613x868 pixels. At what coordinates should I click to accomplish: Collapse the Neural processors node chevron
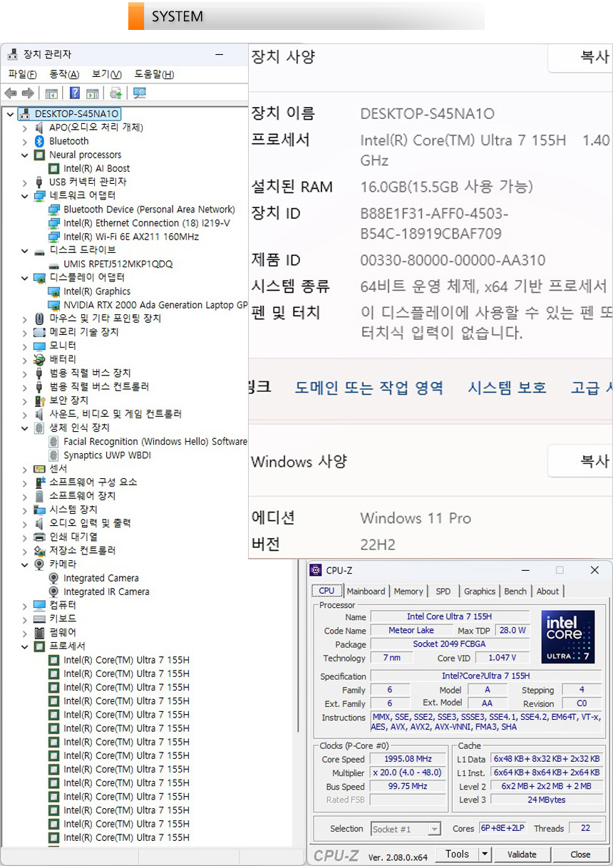(x=25, y=155)
